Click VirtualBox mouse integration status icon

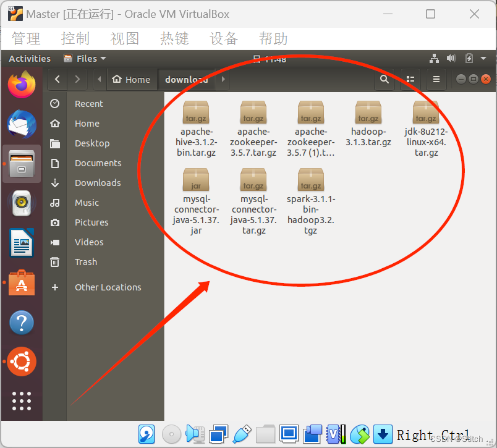pyautogui.click(x=360, y=434)
